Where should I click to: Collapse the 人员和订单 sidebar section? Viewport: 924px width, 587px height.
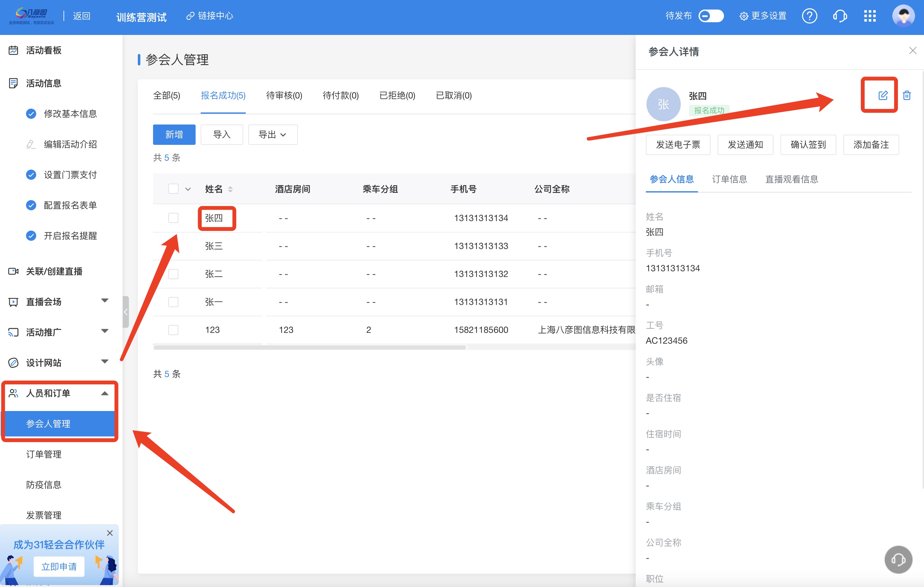105,393
